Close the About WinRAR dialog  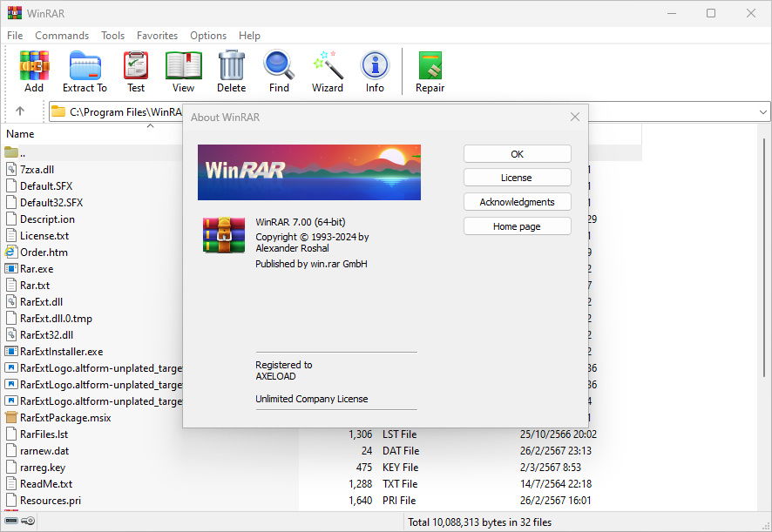tap(574, 117)
